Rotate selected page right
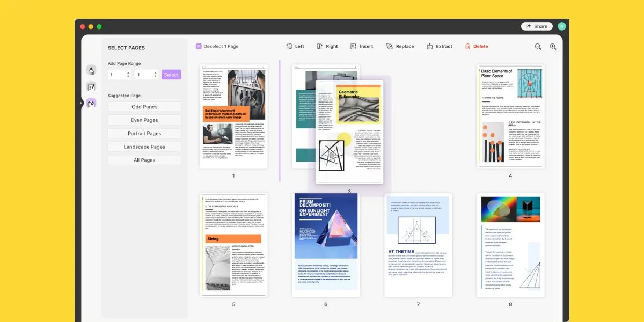 327,47
